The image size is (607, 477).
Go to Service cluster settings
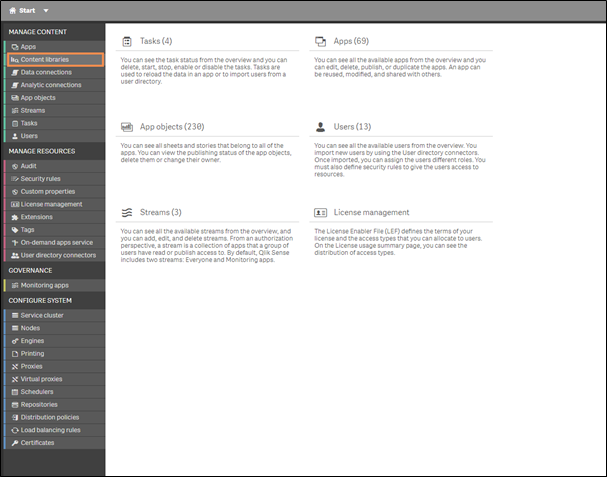point(55,316)
